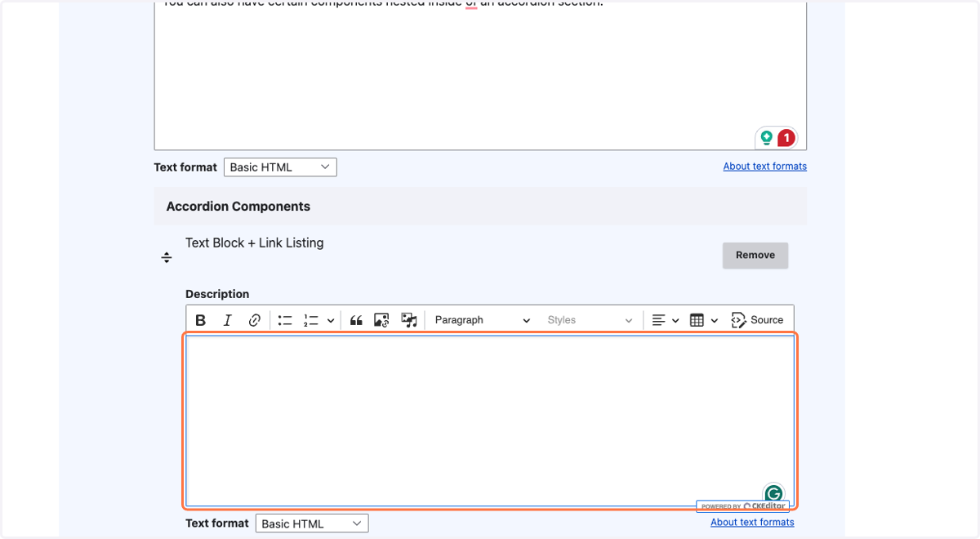Viewport: 980px width, 539px height.
Task: Click the Powered by CKEditor badge
Action: click(743, 506)
